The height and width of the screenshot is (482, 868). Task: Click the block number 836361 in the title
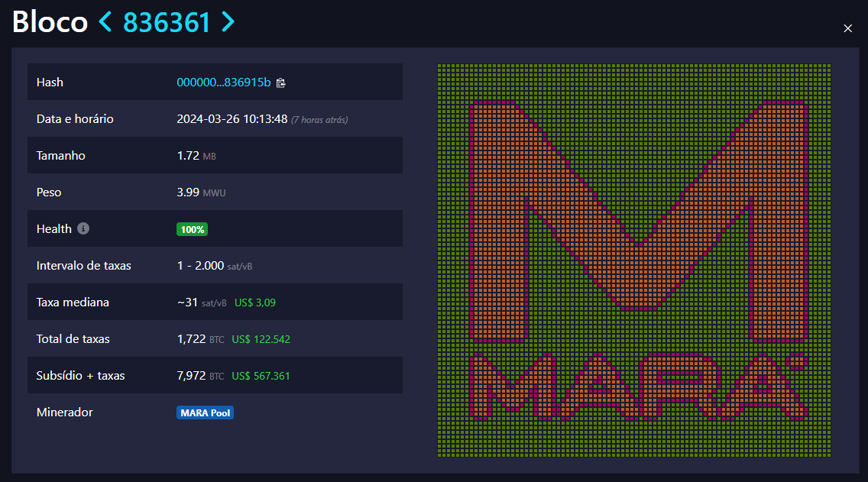click(x=167, y=23)
